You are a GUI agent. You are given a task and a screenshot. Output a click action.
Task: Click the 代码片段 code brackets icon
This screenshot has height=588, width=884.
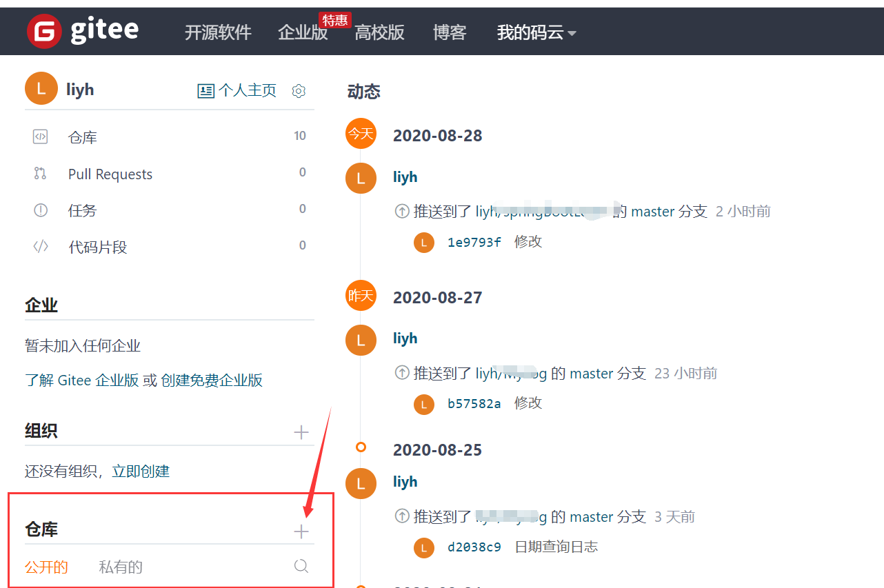click(x=41, y=246)
